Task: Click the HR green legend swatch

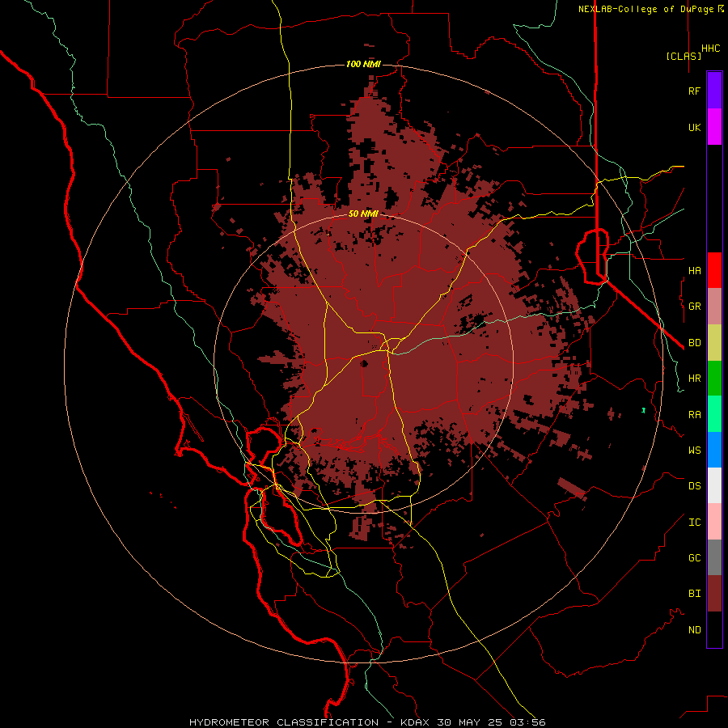Action: coord(714,378)
